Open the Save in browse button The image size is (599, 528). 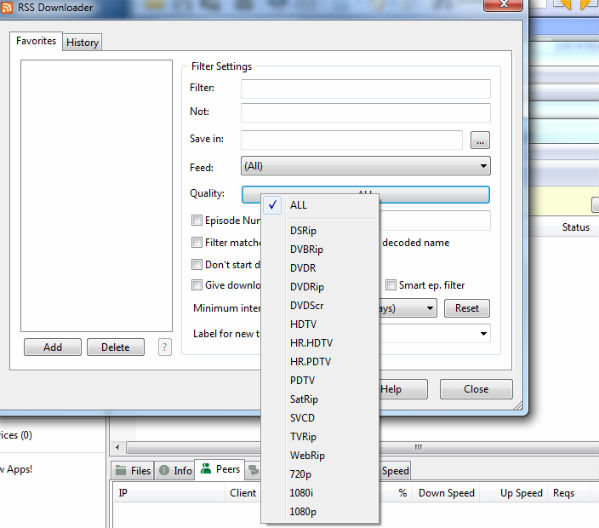480,140
